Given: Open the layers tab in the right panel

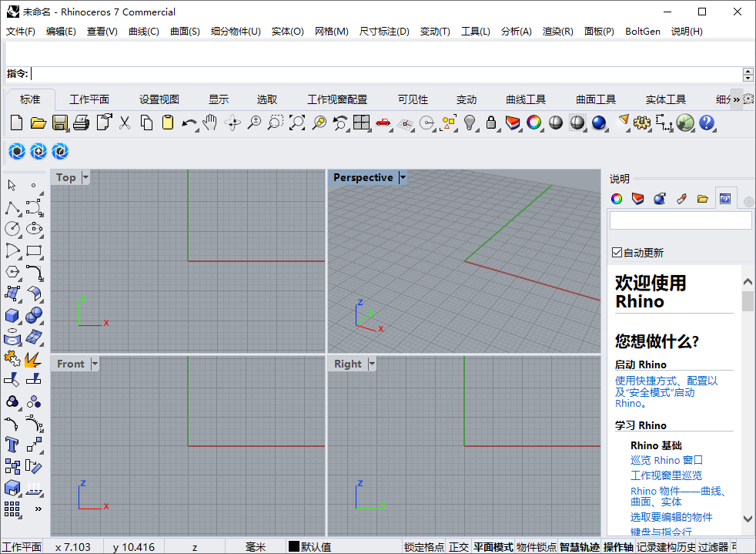Looking at the screenshot, I should (638, 198).
